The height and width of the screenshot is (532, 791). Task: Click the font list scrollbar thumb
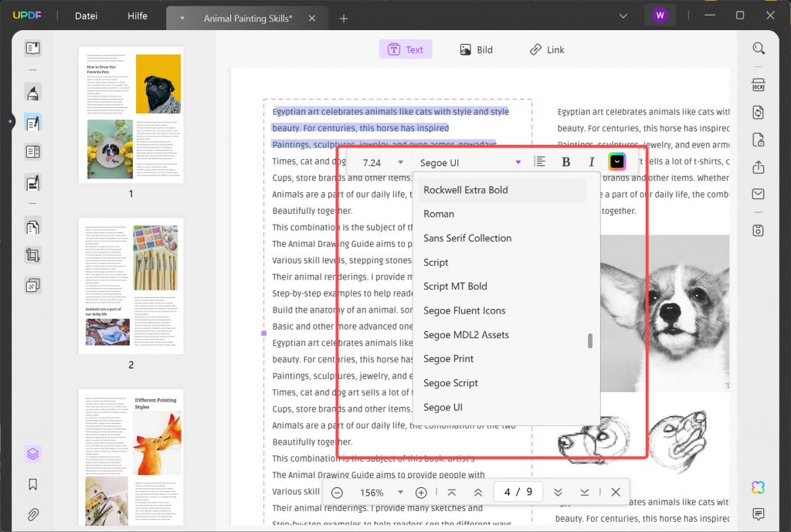tap(589, 341)
